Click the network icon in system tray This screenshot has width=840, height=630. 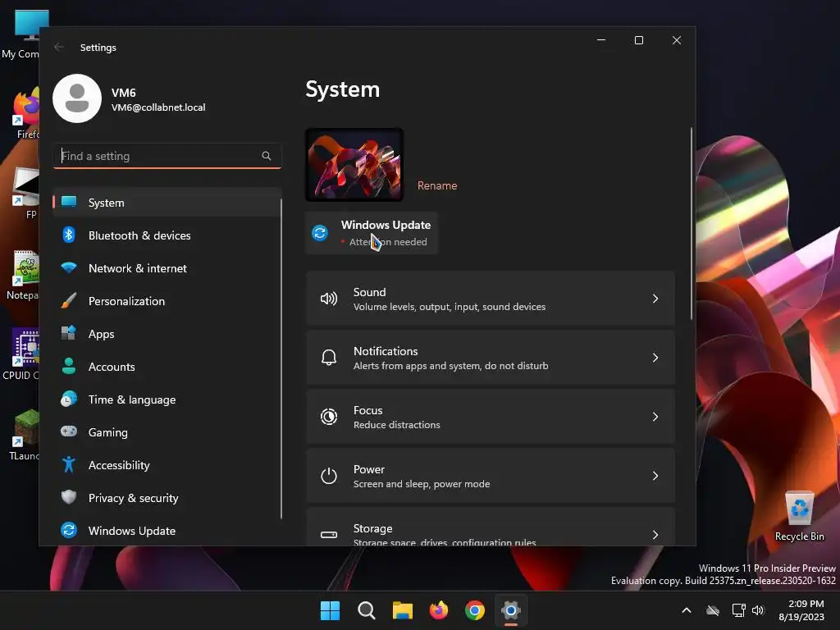(738, 610)
